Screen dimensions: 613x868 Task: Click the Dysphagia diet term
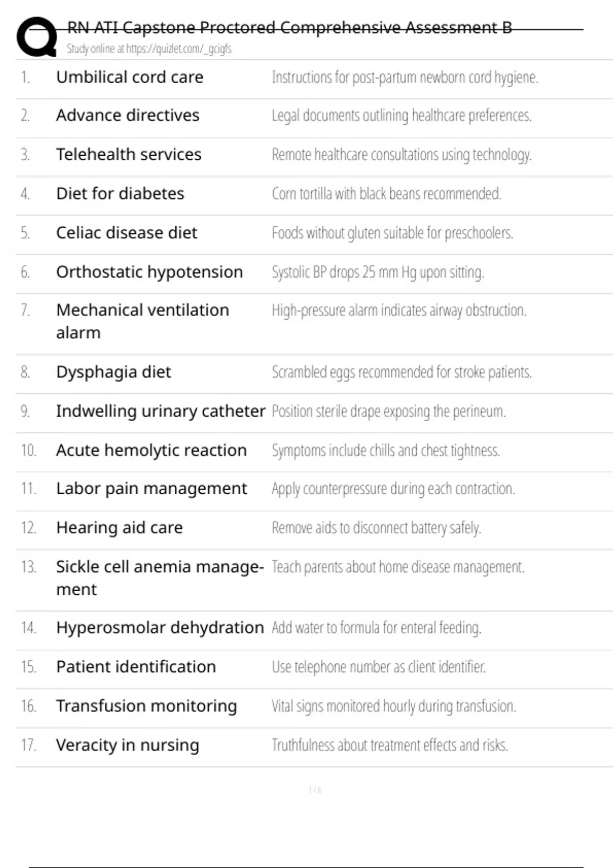(x=113, y=372)
